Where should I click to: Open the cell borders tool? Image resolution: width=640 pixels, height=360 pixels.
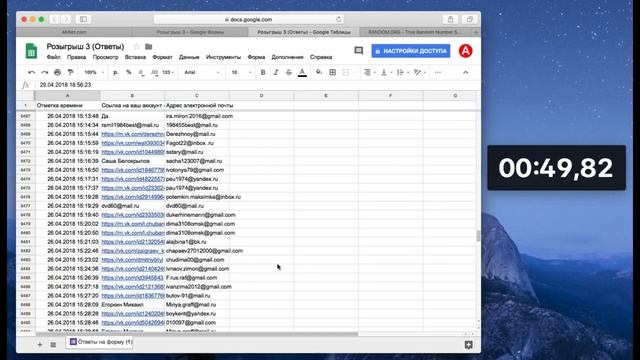coord(333,72)
